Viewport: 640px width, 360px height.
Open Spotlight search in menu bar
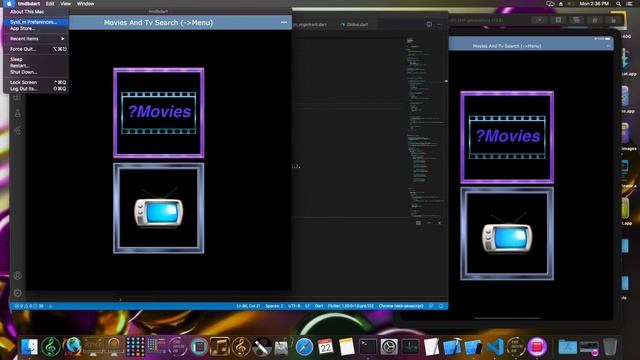(618, 4)
